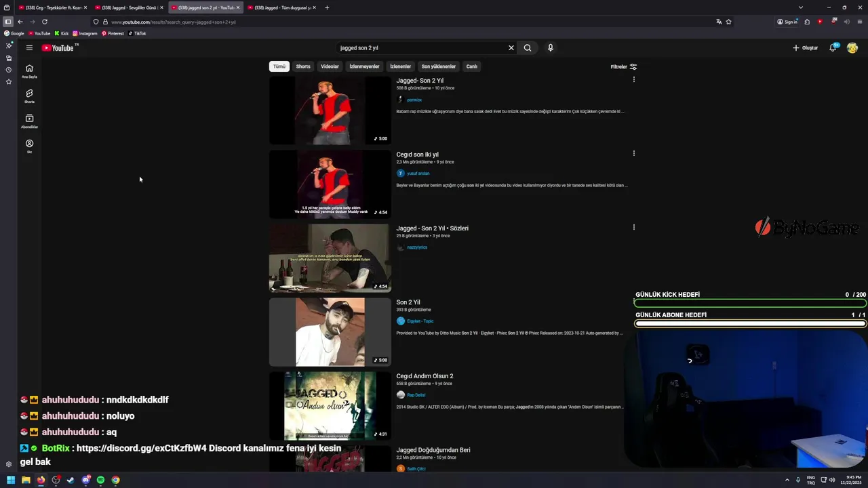Image resolution: width=868 pixels, height=488 pixels.
Task: Go to Ana Sayfa in the sidebar
Action: tap(29, 71)
